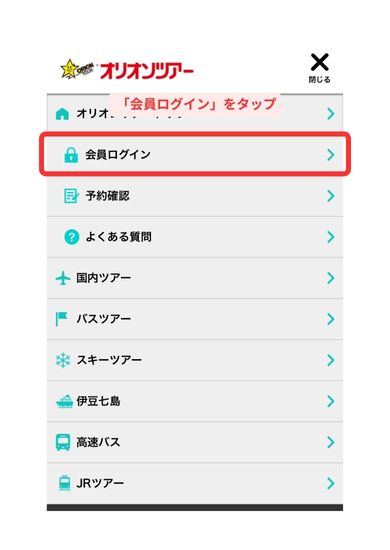The width and height of the screenshot is (390, 550).
Task: Open the スキーツアー menu item
Action: coord(195,360)
